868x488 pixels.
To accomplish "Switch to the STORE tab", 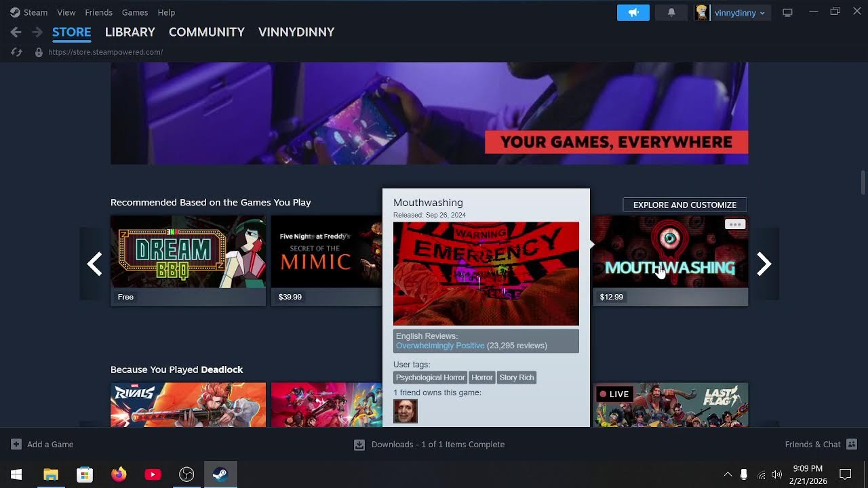I will 72,32.
